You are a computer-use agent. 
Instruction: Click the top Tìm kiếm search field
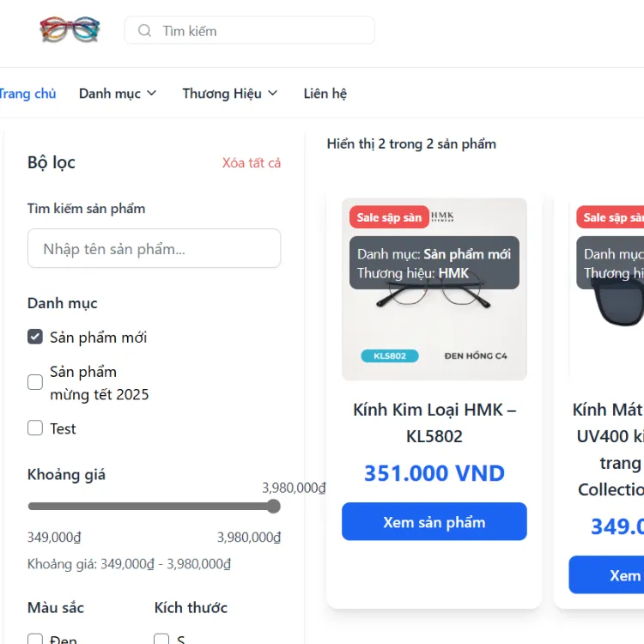pos(258,31)
